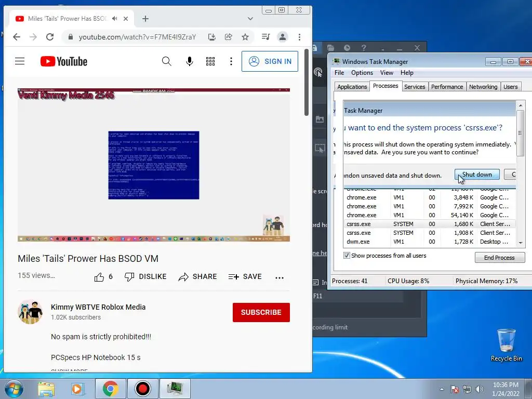This screenshot has width=532, height=399.
Task: Bookmark this page with the star
Action: click(x=245, y=37)
